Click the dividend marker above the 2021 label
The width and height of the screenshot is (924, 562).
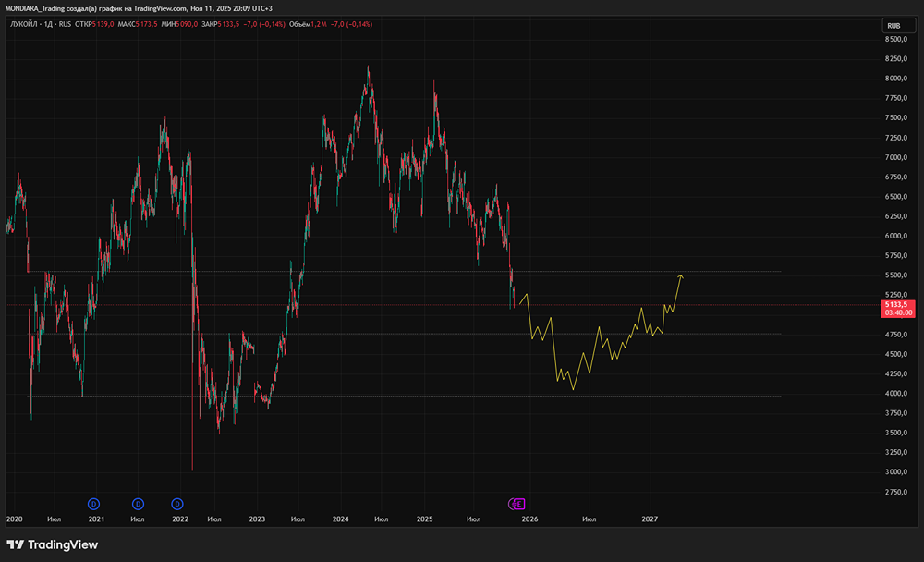tap(93, 504)
